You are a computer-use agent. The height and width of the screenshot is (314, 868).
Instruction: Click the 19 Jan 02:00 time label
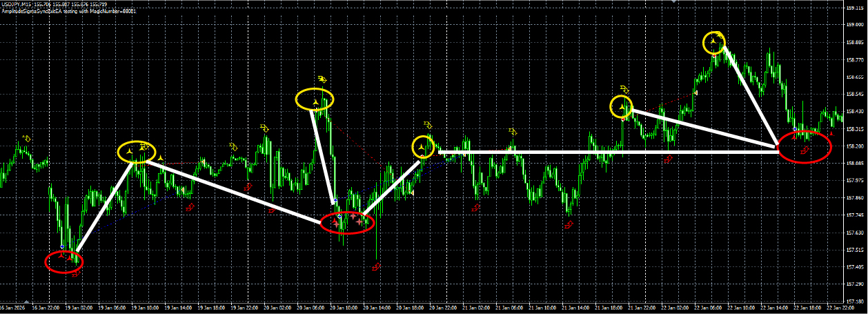79,308
